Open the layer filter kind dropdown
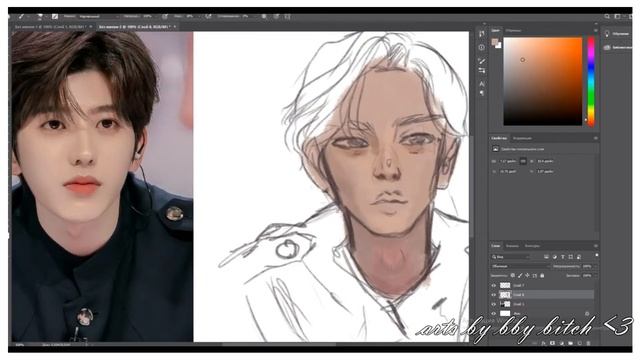The image size is (640, 360). [x=510, y=257]
